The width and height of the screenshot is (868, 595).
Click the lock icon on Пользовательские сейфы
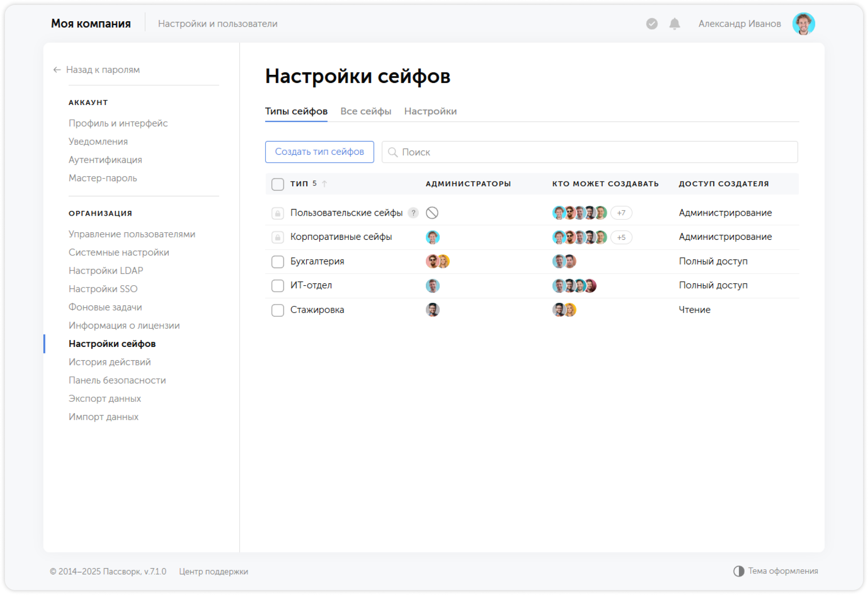277,213
